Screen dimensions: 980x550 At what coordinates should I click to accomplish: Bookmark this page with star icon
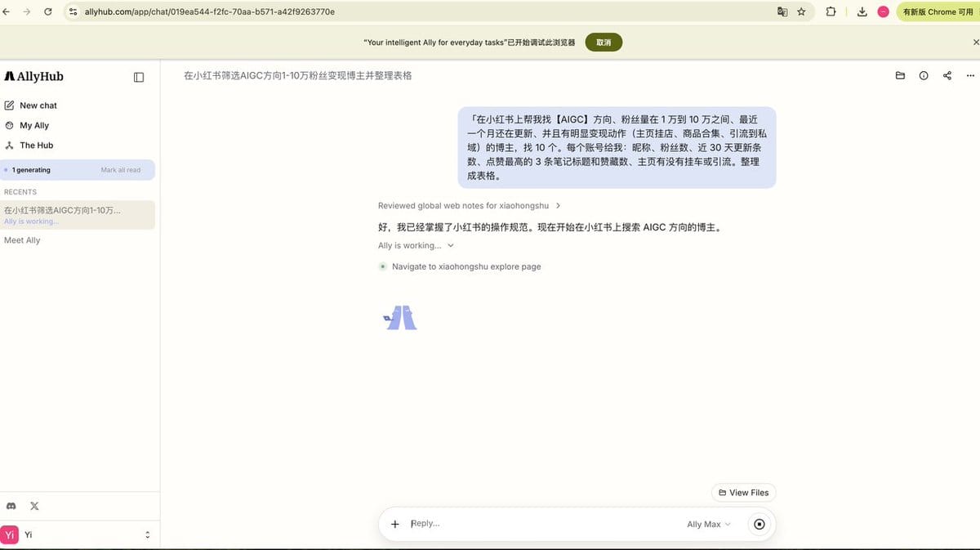click(801, 12)
